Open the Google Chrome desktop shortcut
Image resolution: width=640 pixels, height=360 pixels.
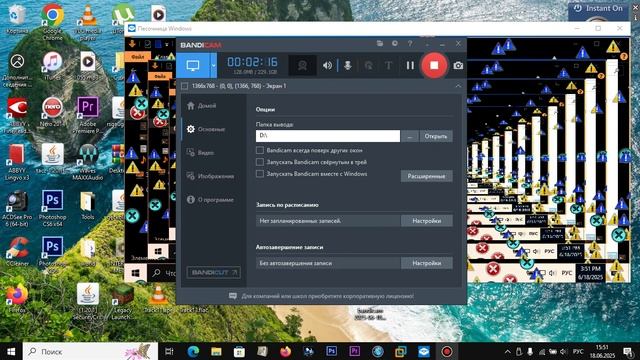point(52,21)
